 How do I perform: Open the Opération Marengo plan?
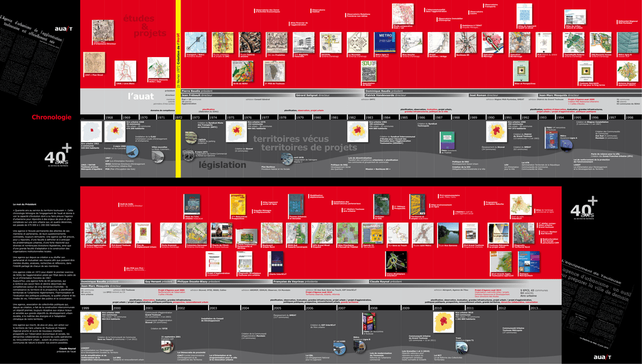[x=493, y=43]
